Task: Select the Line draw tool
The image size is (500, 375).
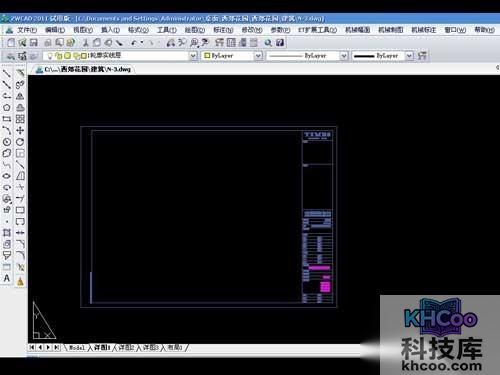Action: pyautogui.click(x=7, y=73)
